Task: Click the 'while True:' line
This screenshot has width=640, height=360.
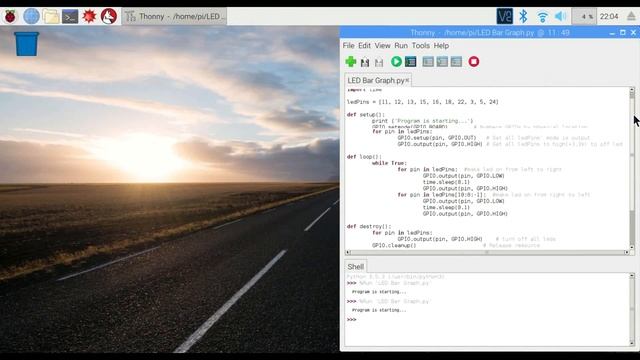Action: (389, 163)
